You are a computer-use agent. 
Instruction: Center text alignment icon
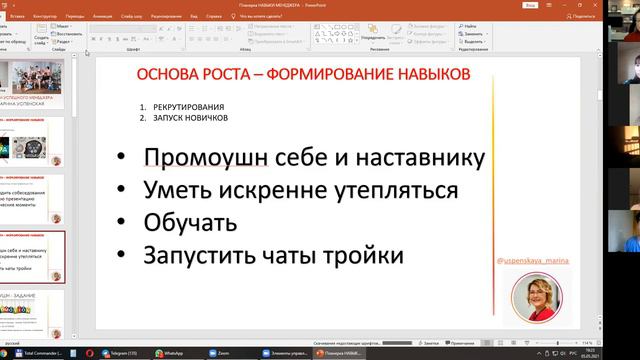pyautogui.click(x=200, y=39)
